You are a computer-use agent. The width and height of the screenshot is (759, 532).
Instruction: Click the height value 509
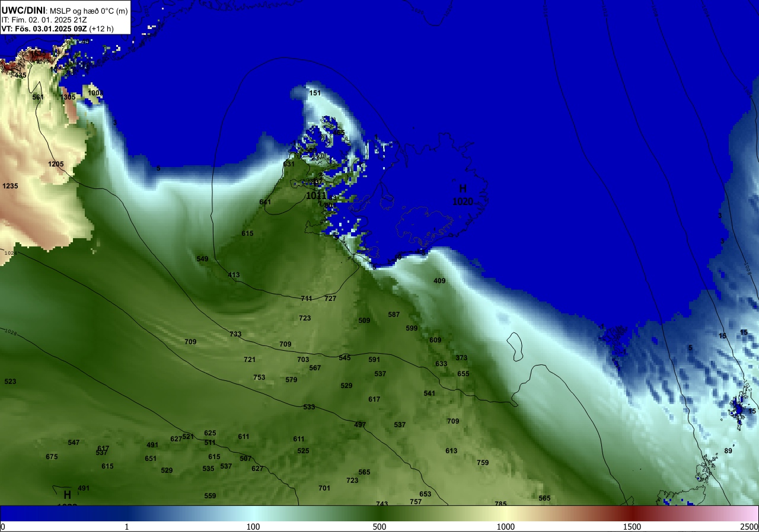[364, 321]
